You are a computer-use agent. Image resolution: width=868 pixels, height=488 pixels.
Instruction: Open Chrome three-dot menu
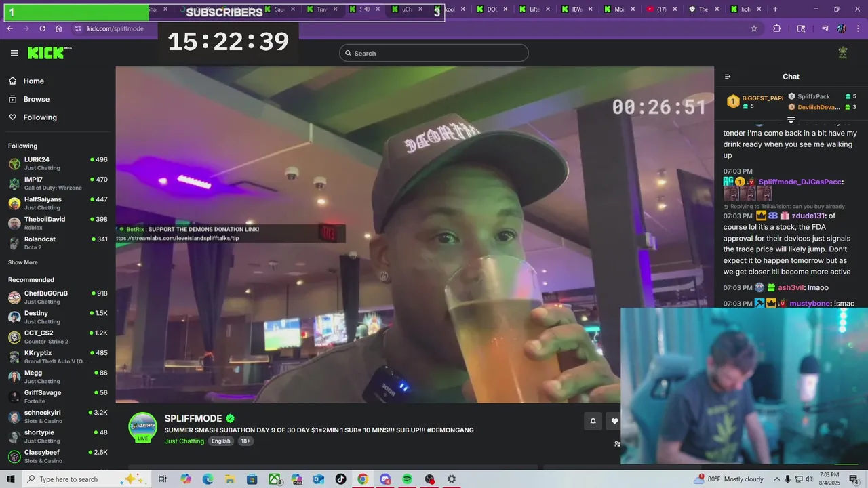click(859, 28)
